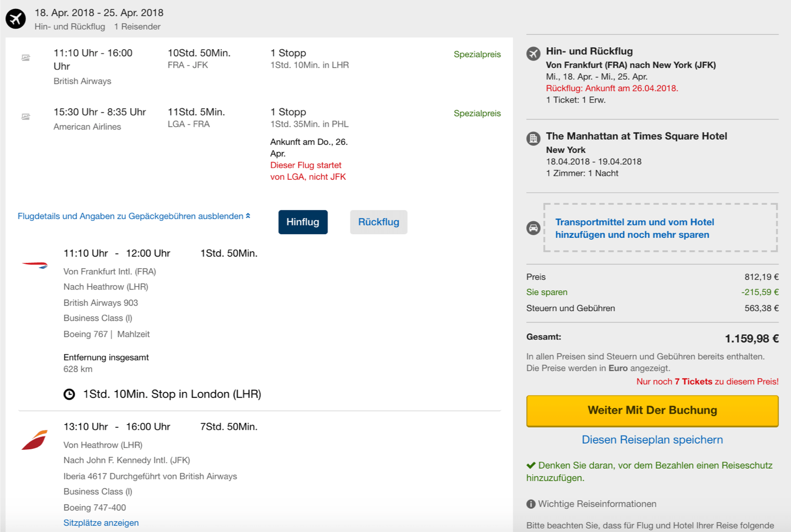The image size is (791, 532).
Task: Click the 1Std. 10Min. in LHR stop text
Action: (309, 65)
